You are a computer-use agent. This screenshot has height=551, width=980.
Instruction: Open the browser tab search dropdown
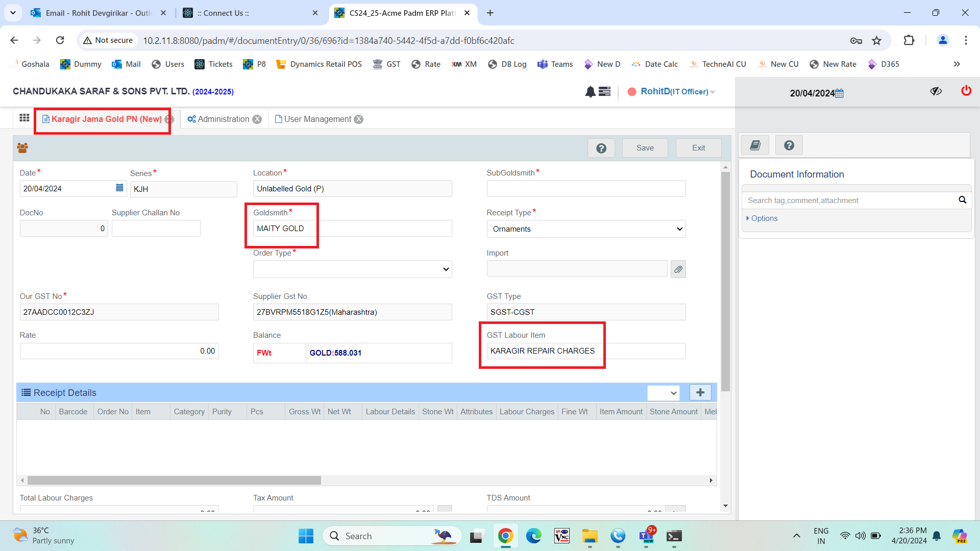point(13,13)
